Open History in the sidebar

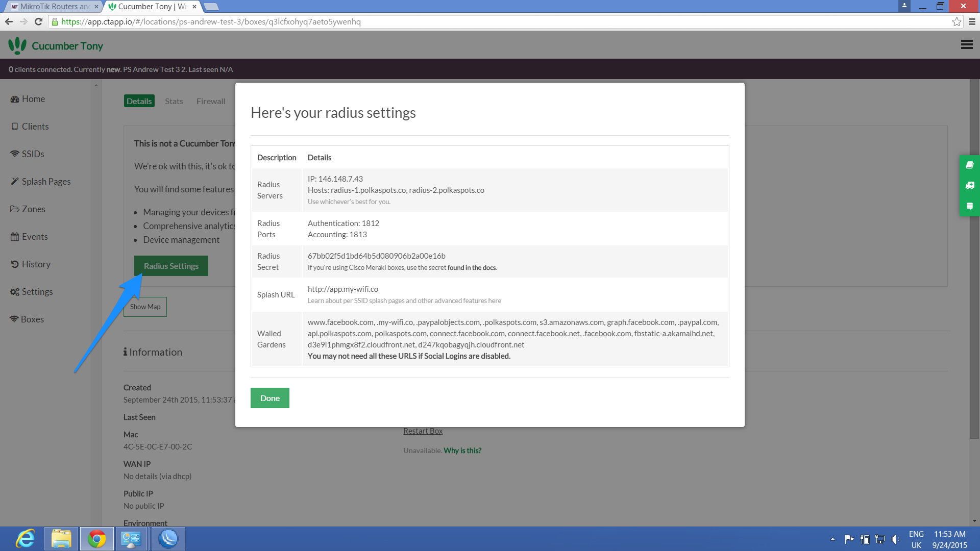tap(31, 264)
